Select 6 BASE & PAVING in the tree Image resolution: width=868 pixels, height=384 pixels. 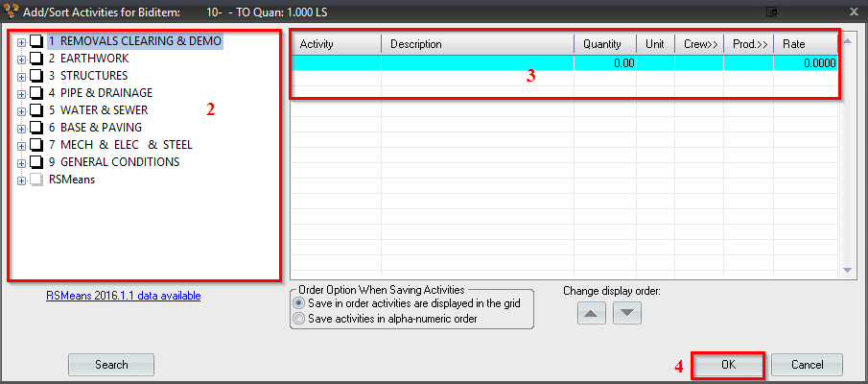pyautogui.click(x=95, y=128)
